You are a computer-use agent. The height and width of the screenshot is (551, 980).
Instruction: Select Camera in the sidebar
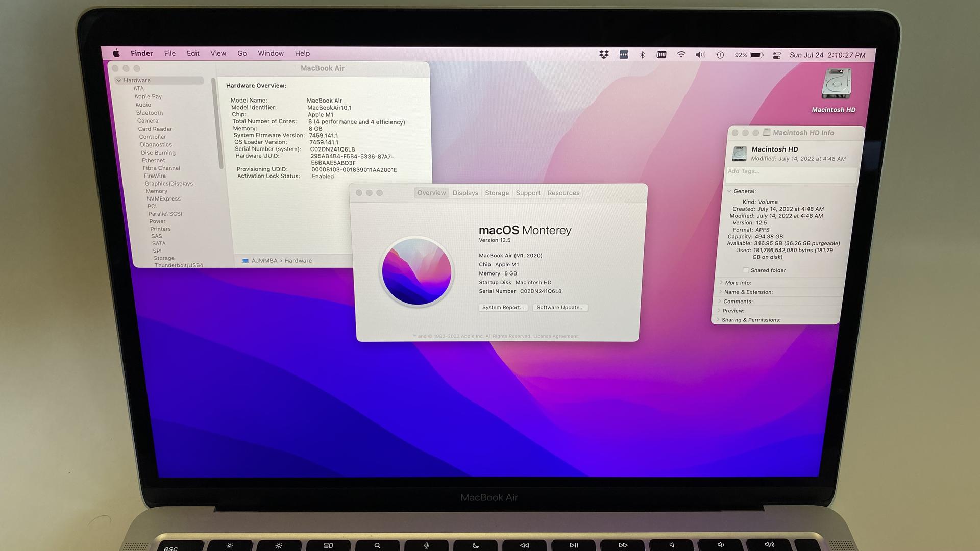coord(148,121)
